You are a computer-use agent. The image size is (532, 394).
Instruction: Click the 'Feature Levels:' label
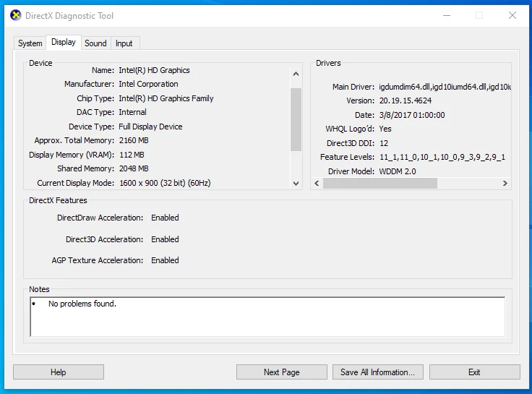point(347,157)
